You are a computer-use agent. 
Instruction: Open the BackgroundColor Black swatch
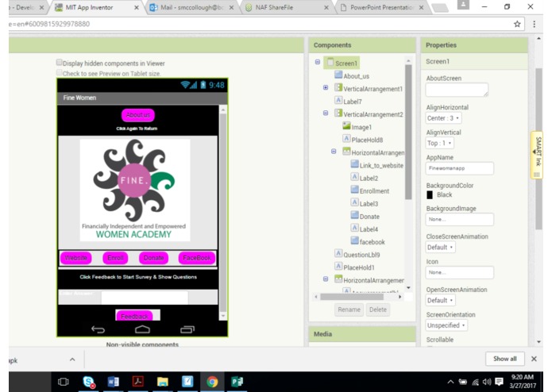(x=430, y=194)
